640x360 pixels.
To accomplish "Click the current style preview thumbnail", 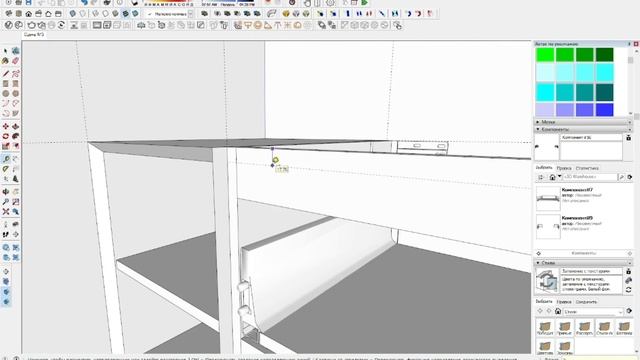I will tap(547, 281).
